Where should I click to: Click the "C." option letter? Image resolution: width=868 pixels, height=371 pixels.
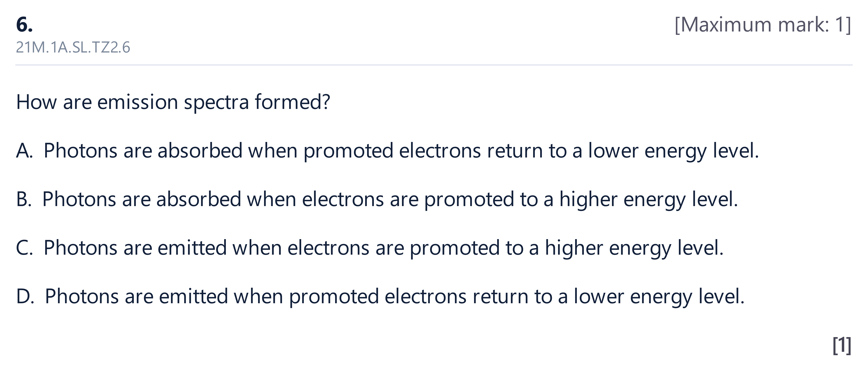[24, 248]
